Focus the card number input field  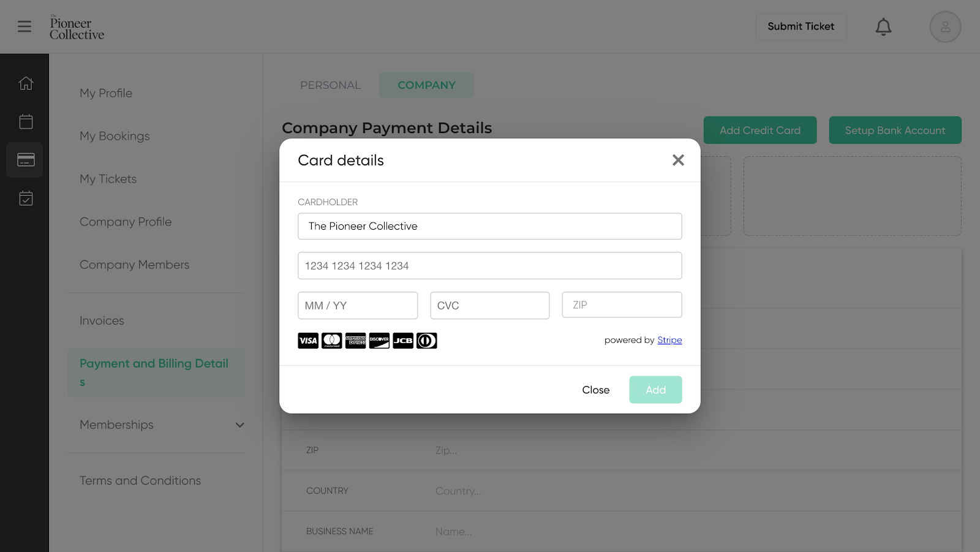pyautogui.click(x=489, y=266)
